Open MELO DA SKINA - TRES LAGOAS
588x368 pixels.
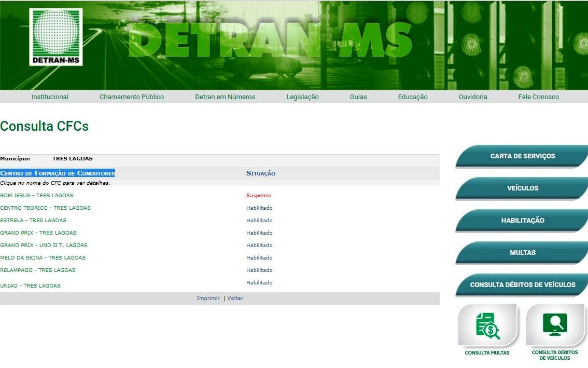point(43,257)
